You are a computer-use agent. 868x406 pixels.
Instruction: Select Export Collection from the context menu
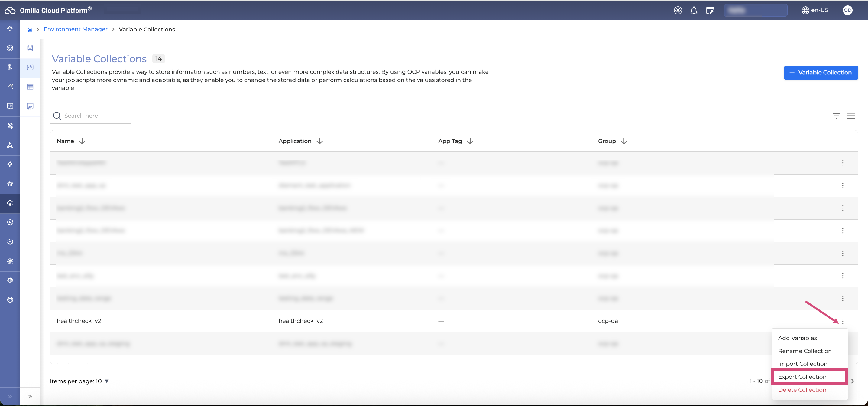coord(802,377)
